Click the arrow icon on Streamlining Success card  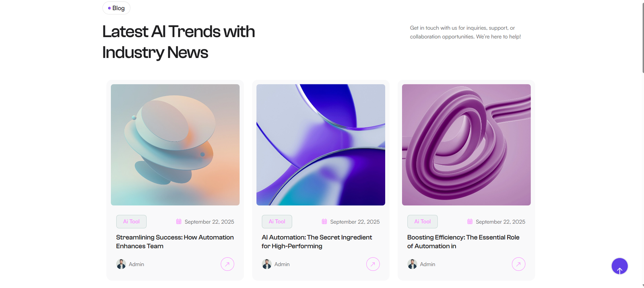pyautogui.click(x=227, y=264)
